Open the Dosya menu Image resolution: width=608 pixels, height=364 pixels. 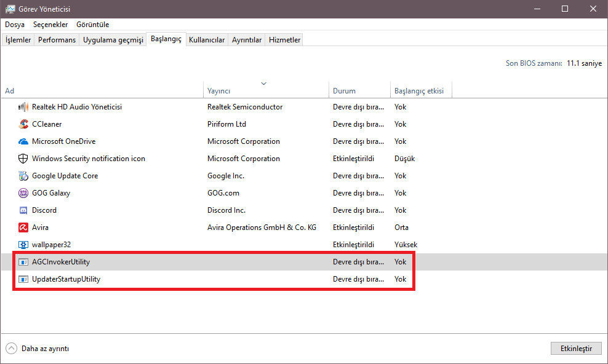(15, 25)
